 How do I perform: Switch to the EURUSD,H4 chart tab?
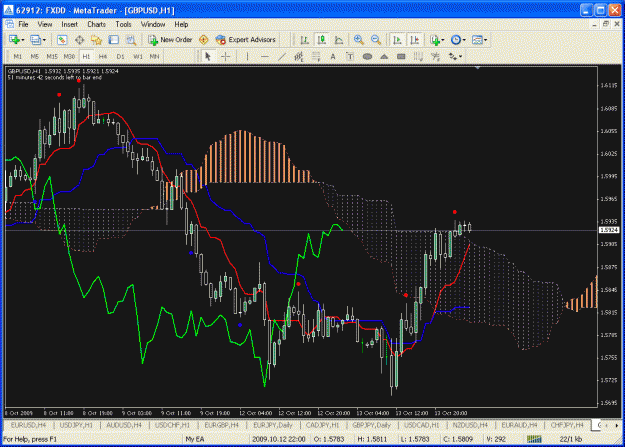click(28, 425)
